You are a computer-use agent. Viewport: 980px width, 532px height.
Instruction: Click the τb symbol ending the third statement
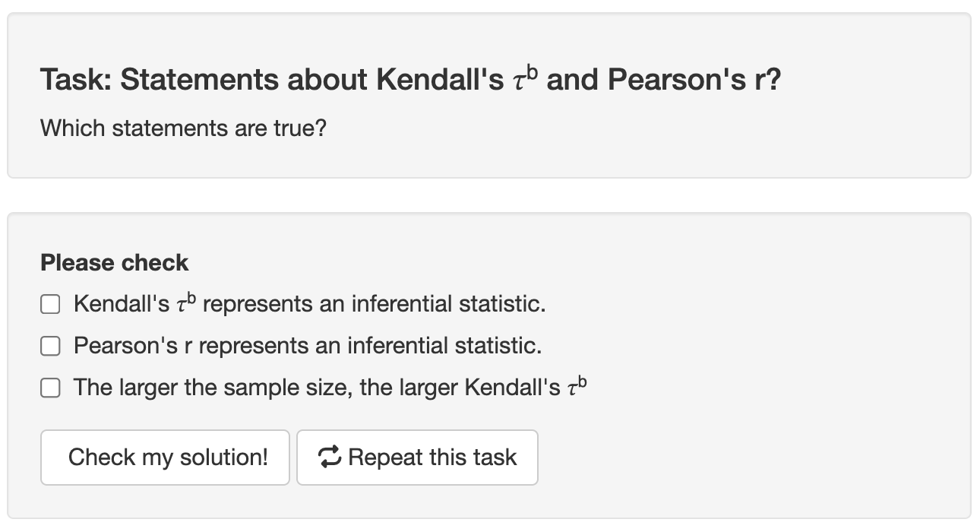coord(577,386)
